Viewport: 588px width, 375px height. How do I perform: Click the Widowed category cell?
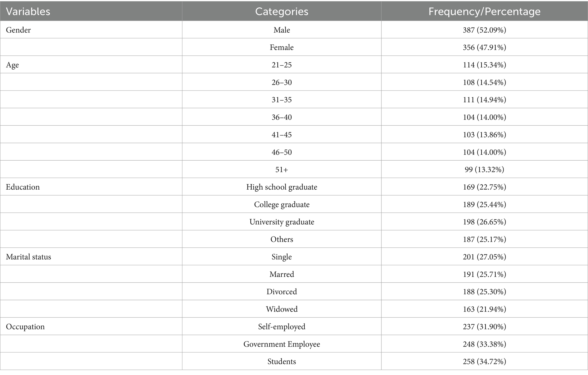pyautogui.click(x=282, y=309)
